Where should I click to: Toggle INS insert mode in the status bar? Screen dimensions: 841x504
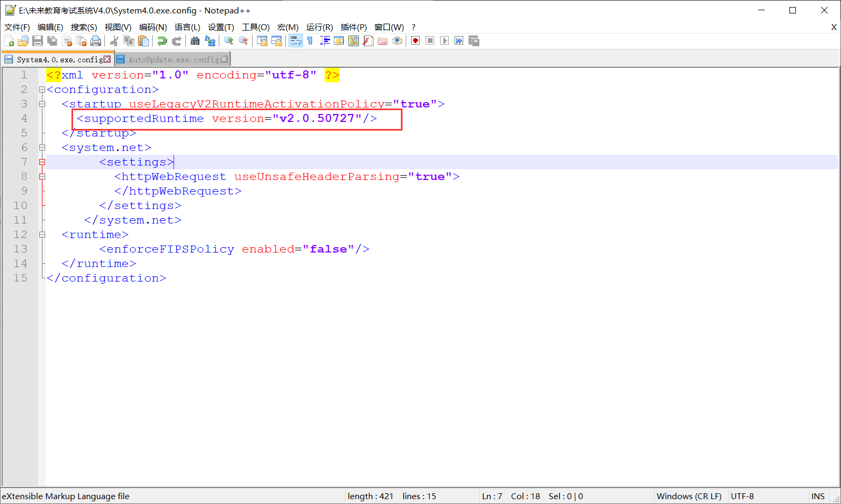pyautogui.click(x=818, y=496)
